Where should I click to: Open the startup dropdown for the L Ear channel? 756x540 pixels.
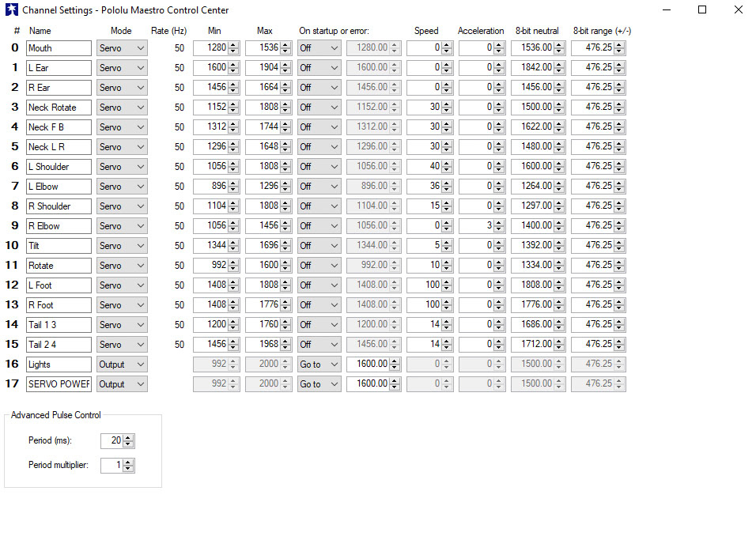(319, 68)
